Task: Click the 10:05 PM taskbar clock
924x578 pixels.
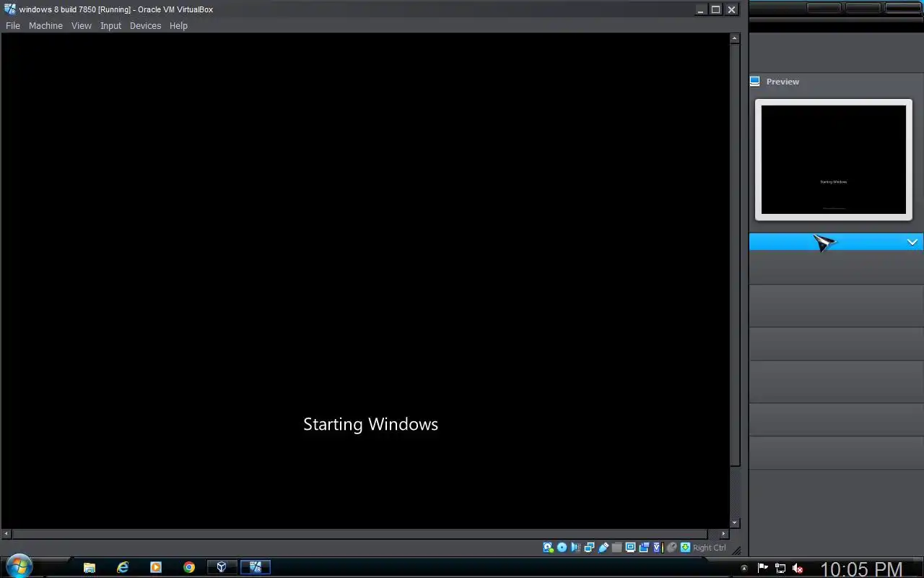Action: 861,569
